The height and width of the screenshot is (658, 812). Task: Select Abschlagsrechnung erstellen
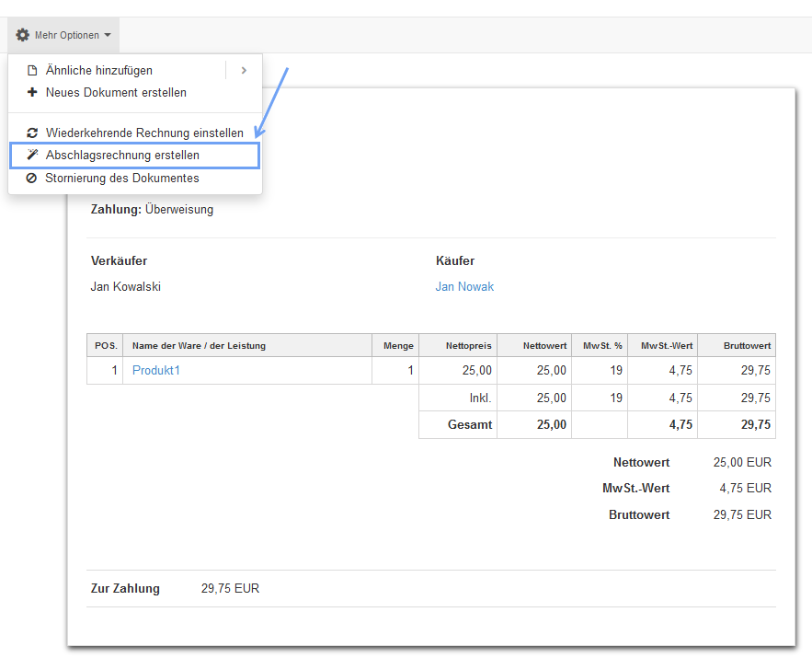122,156
